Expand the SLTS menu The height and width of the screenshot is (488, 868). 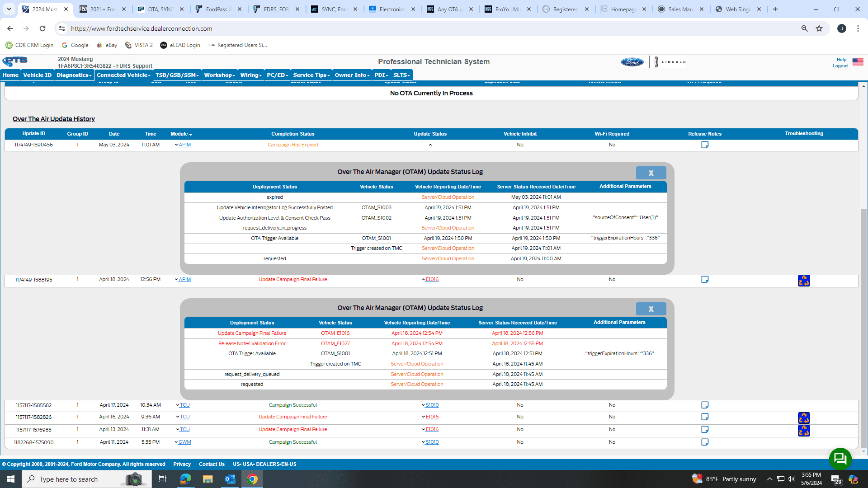tap(401, 75)
